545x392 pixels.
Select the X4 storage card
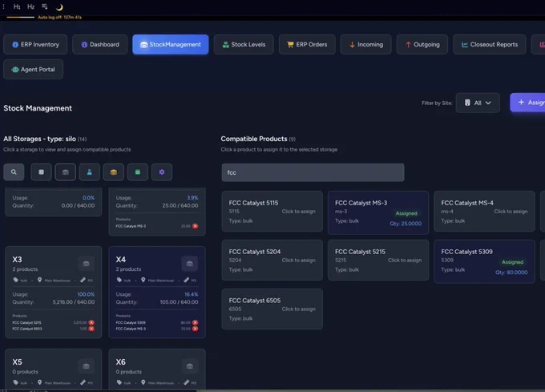(x=157, y=293)
